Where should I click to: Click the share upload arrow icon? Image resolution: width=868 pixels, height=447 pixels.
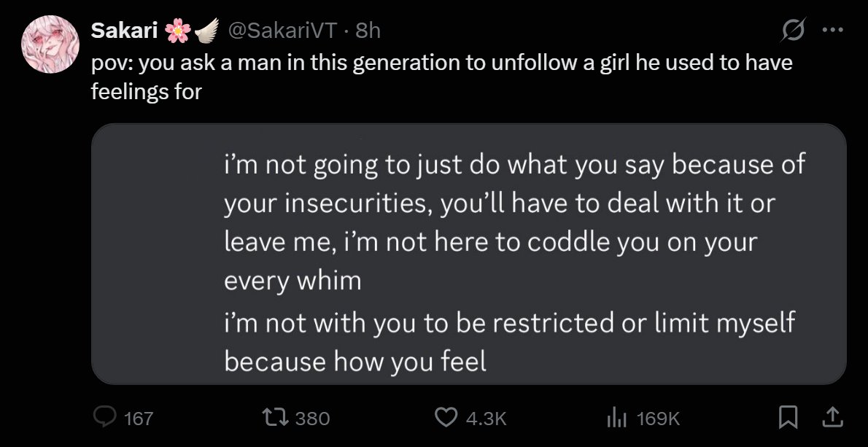[831, 418]
